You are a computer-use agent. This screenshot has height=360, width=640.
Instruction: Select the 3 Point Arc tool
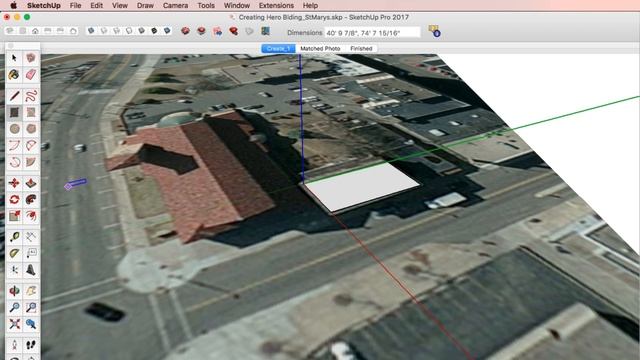click(14, 162)
